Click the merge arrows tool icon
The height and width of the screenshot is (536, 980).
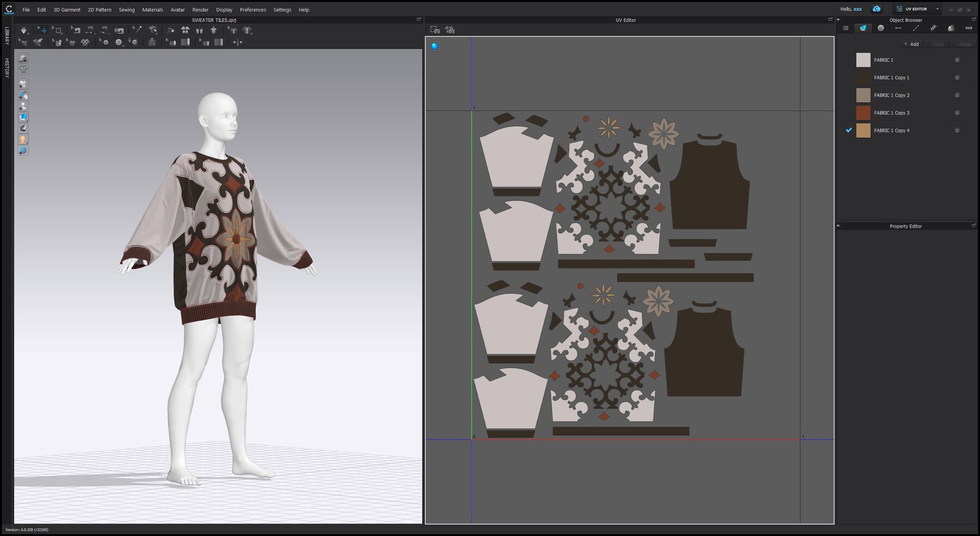tap(237, 42)
